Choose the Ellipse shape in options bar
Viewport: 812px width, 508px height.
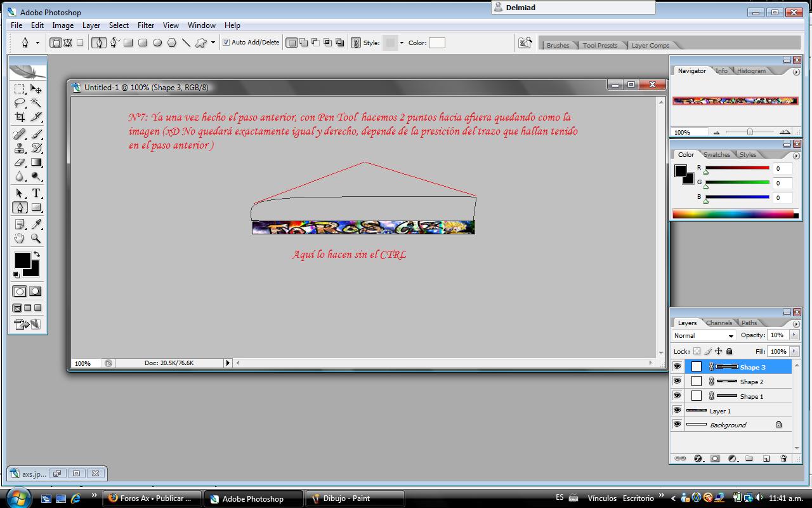point(157,43)
